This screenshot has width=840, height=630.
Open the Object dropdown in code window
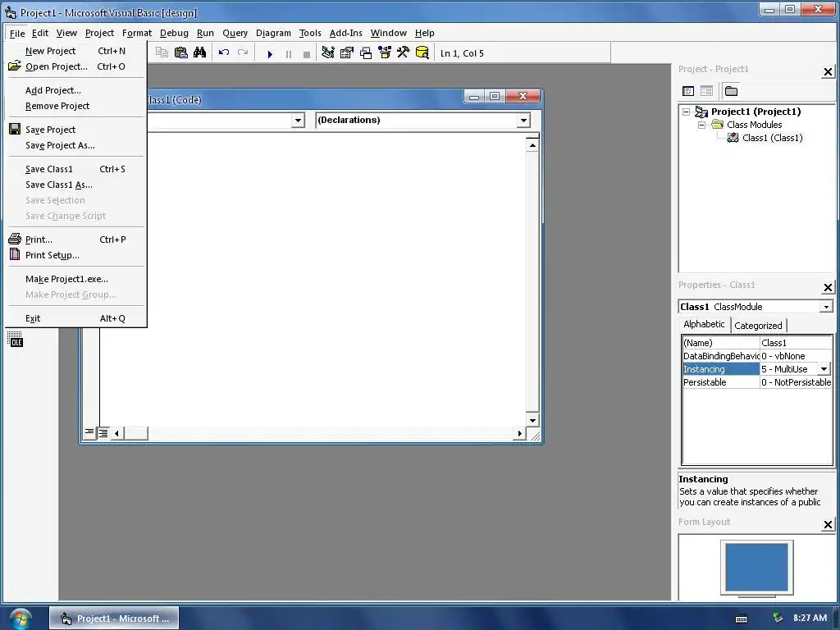[299, 120]
